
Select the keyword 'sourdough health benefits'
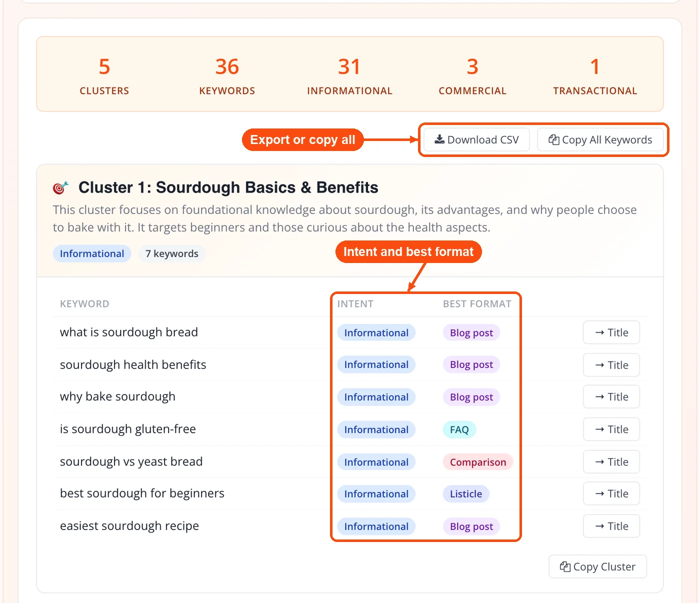click(133, 365)
